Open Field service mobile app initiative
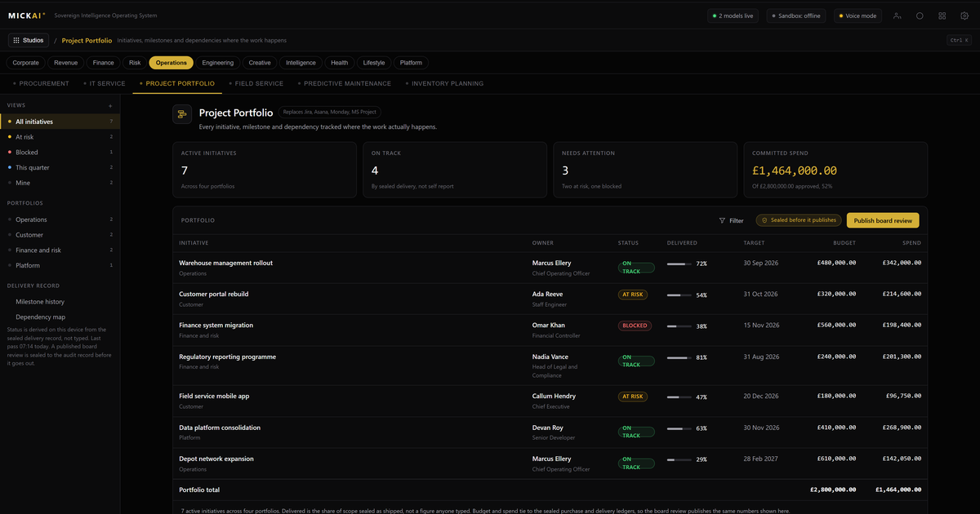Image resolution: width=980 pixels, height=514 pixels. coord(214,396)
